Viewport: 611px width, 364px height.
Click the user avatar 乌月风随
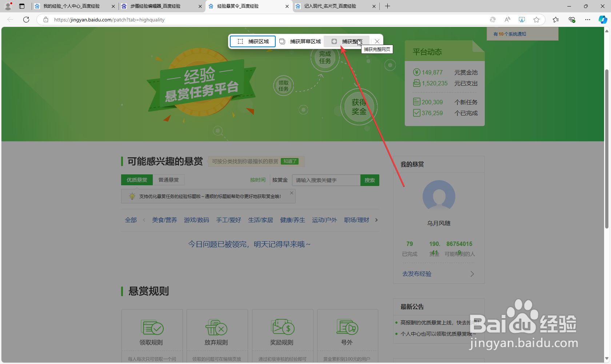click(439, 197)
